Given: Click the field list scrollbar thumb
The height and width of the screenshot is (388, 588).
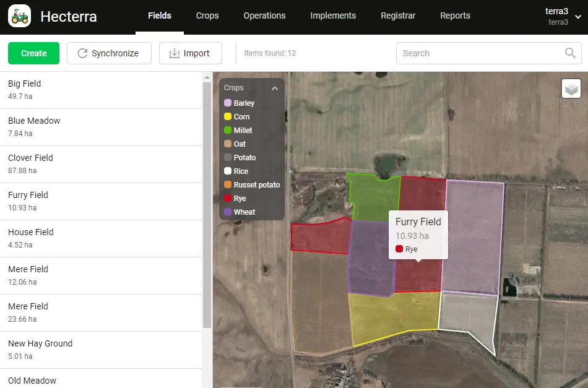Looking at the screenshot, I should (x=207, y=205).
